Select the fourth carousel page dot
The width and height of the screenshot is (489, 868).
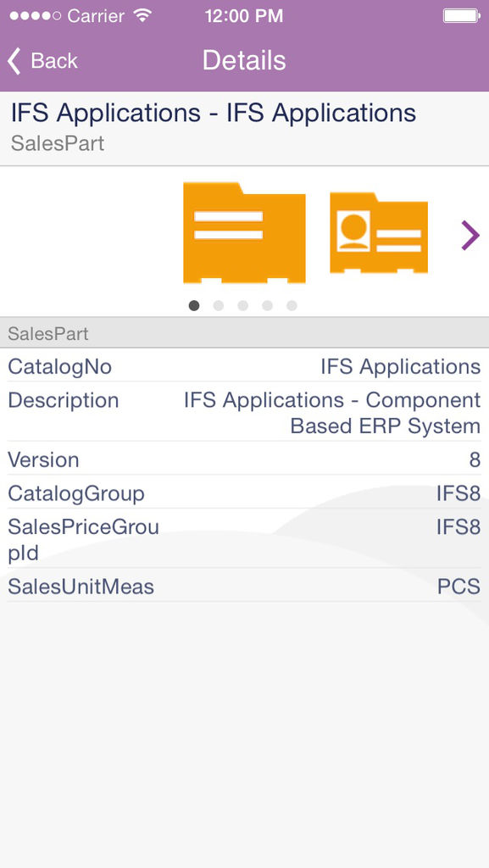[x=267, y=305]
